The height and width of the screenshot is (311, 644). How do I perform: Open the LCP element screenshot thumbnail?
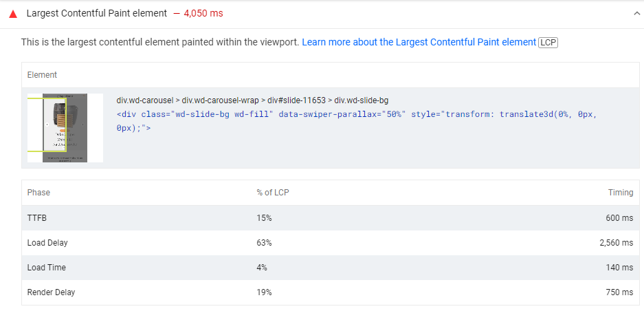pos(65,128)
